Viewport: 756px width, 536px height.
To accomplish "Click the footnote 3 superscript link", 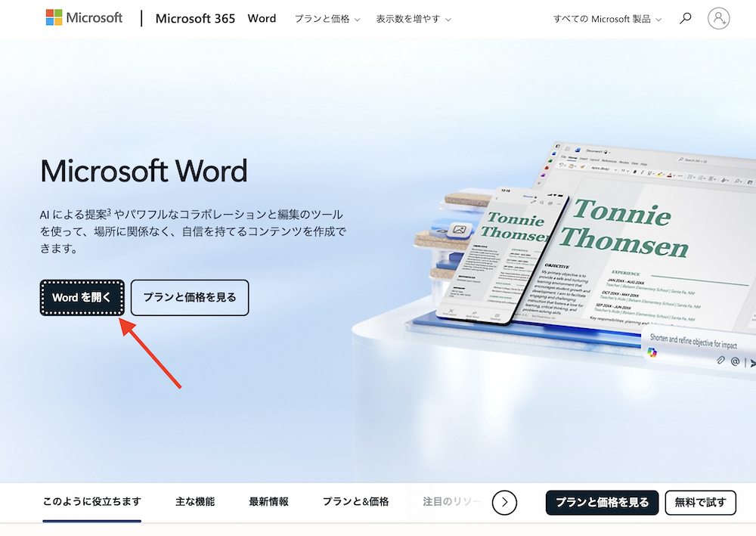I will (109, 211).
